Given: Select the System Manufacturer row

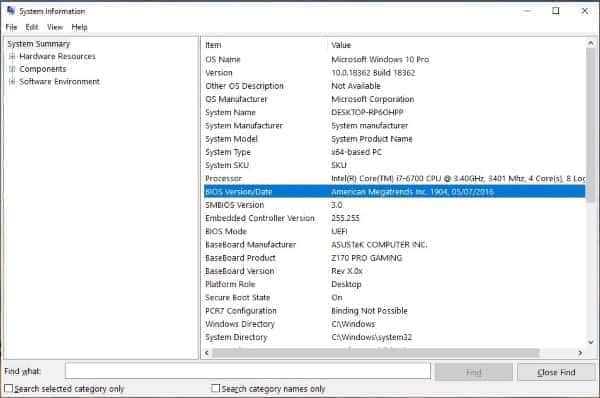Looking at the screenshot, I should point(394,126).
